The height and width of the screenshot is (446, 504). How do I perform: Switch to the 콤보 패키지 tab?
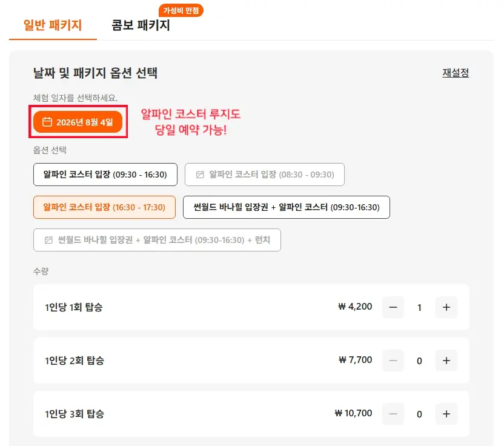click(x=141, y=25)
